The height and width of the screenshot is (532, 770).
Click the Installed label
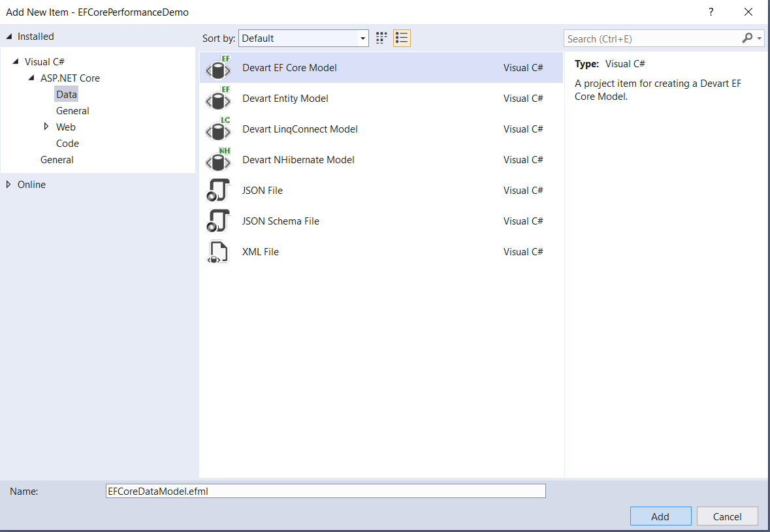pos(36,37)
